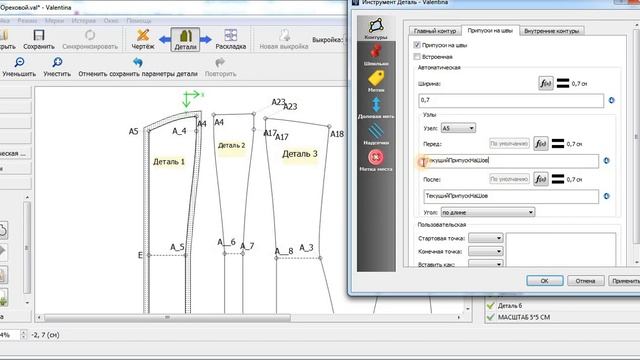
Task: Switch to Чертёж drawing mode
Action: [x=142, y=35]
